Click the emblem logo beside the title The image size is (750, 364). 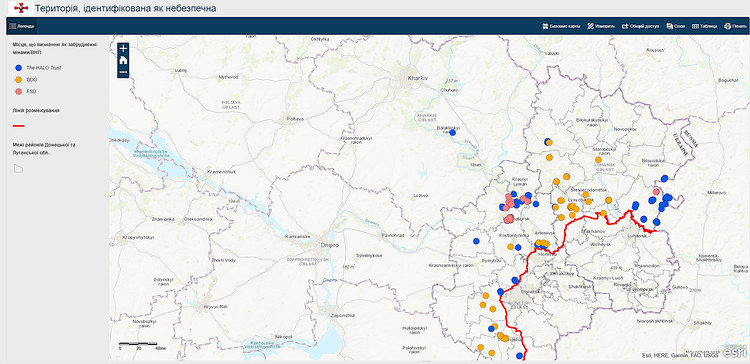click(x=21, y=8)
